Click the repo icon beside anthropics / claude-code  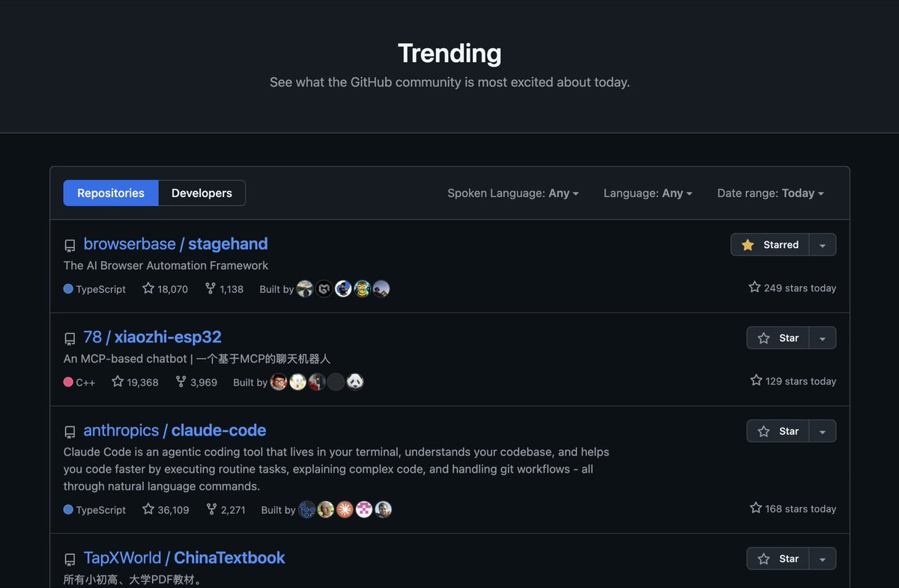70,432
